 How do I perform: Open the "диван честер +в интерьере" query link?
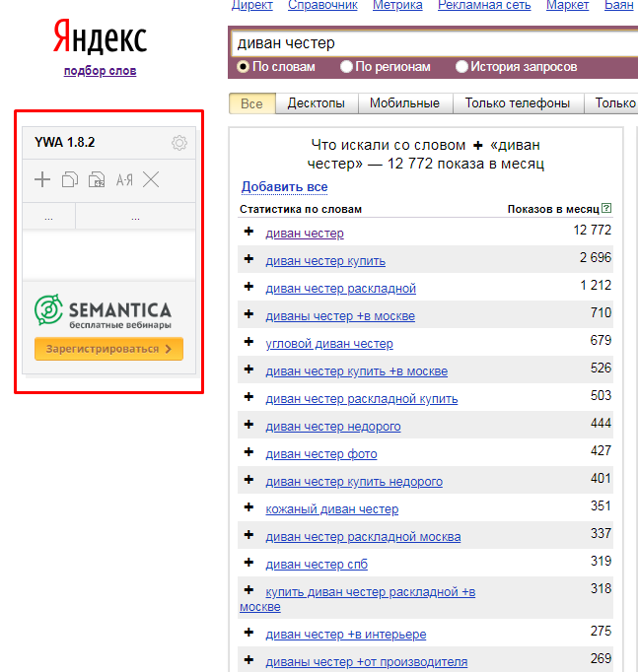[x=345, y=635]
